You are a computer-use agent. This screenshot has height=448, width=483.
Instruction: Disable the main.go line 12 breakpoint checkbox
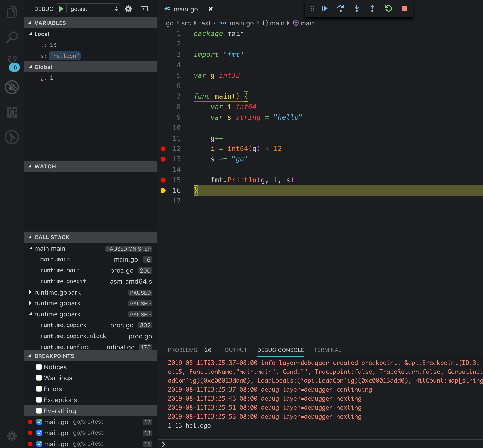(39, 422)
